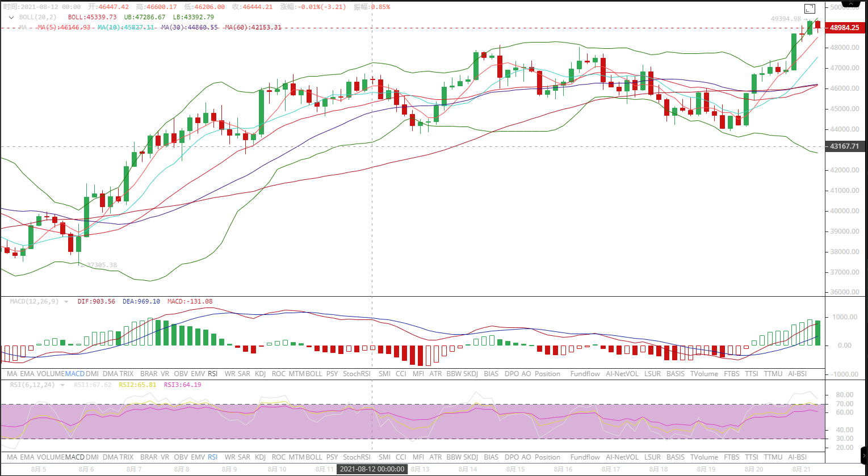868x476 pixels.
Task: Click the fullscreen chart icon
Action: tap(810, 9)
